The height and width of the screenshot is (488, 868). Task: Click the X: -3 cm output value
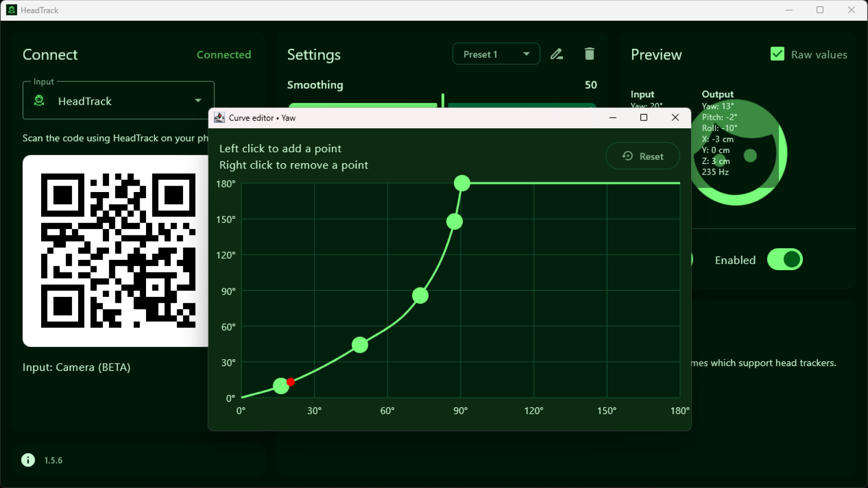(x=717, y=139)
